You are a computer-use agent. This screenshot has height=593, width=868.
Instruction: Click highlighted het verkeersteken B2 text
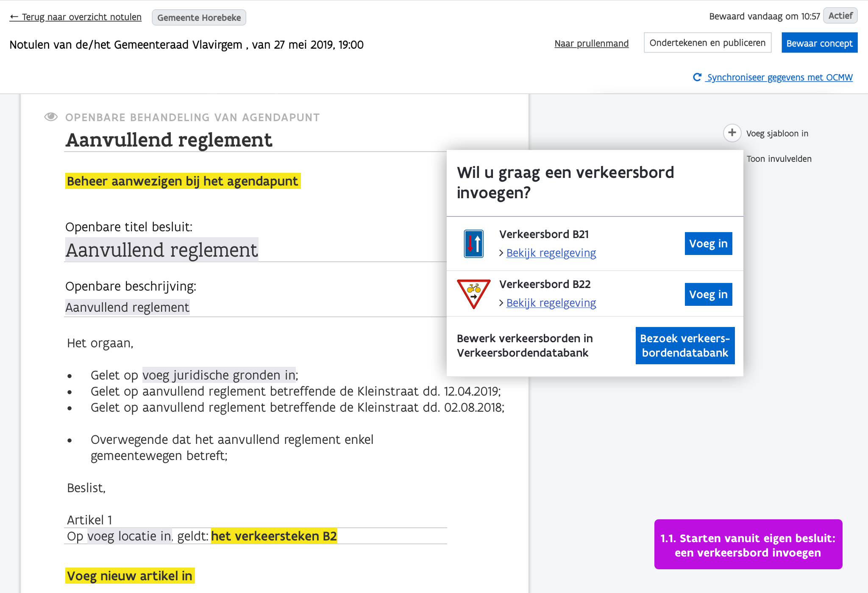[x=274, y=536]
